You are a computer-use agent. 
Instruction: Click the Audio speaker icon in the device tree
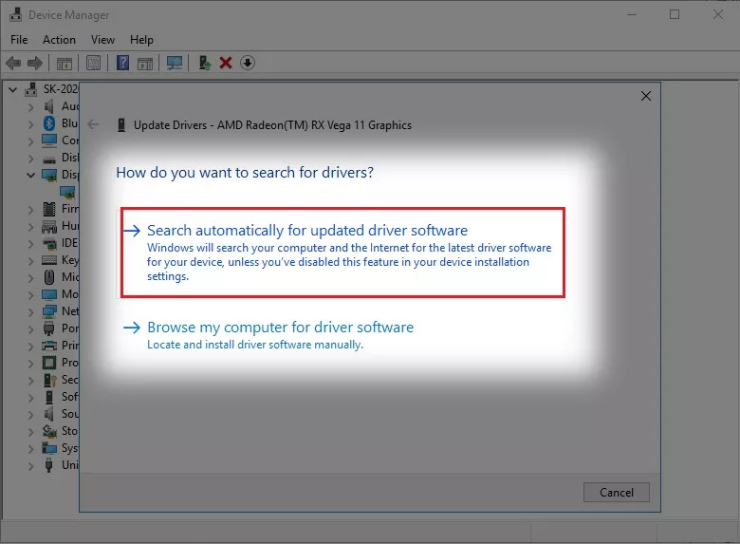coord(49,106)
